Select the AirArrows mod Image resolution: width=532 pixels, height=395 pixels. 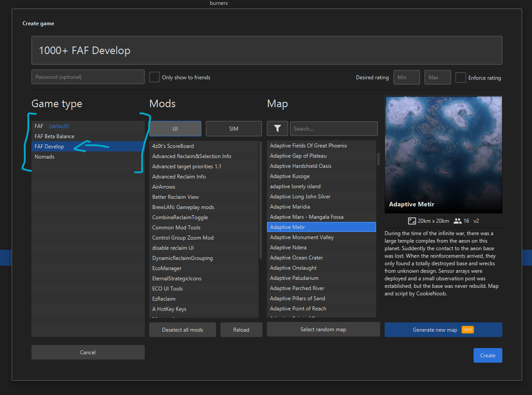pyautogui.click(x=204, y=187)
